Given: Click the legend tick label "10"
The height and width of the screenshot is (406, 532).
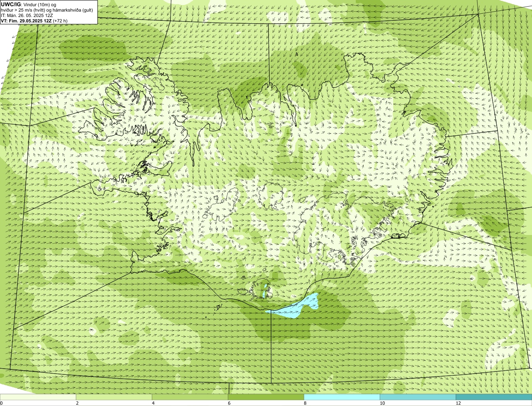Looking at the screenshot, I should click(382, 403).
